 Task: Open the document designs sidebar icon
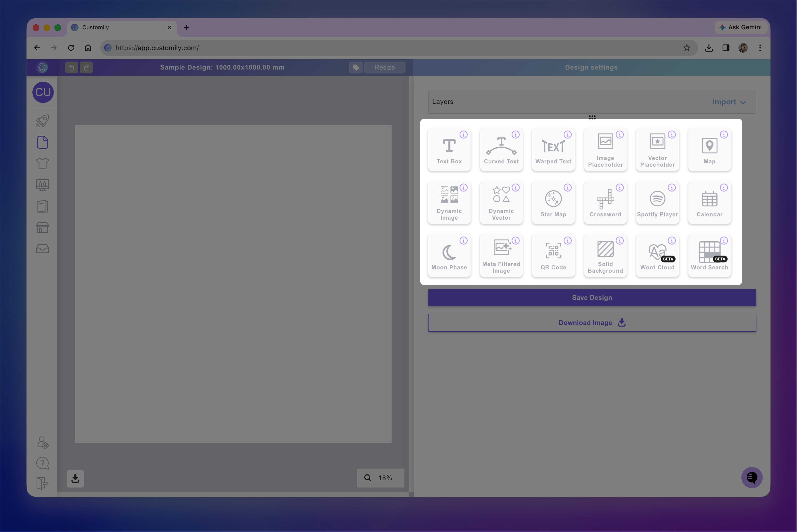42,142
